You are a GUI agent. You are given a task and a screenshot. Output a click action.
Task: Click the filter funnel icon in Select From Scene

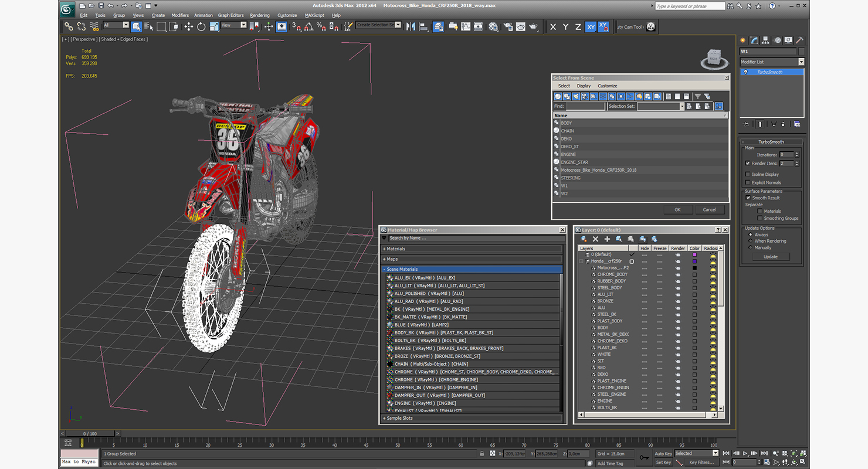(x=697, y=96)
